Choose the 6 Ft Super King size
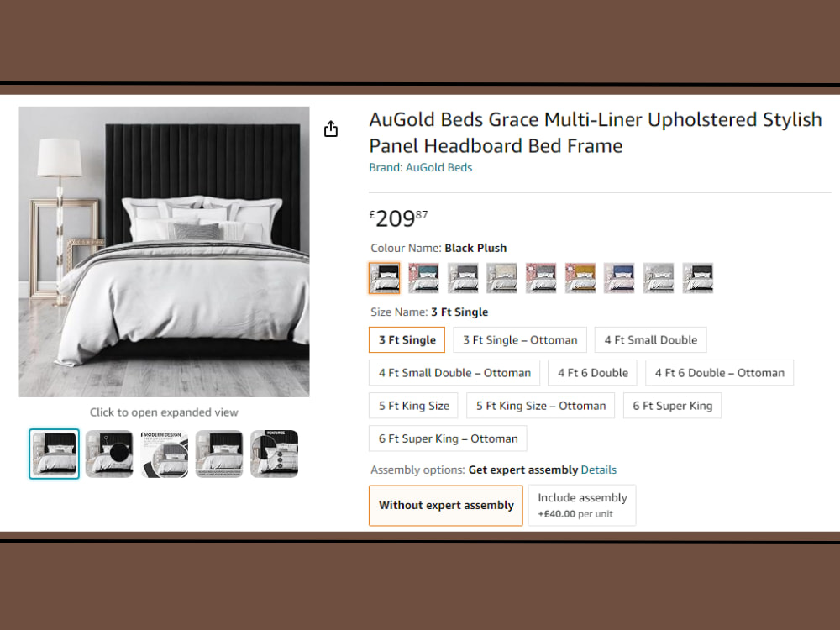The width and height of the screenshot is (840, 630). [672, 405]
